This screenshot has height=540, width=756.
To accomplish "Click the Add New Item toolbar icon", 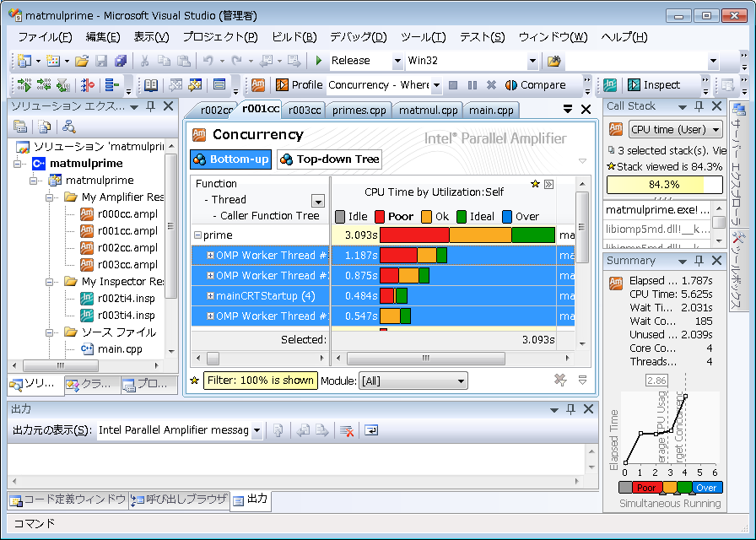I will point(52,61).
